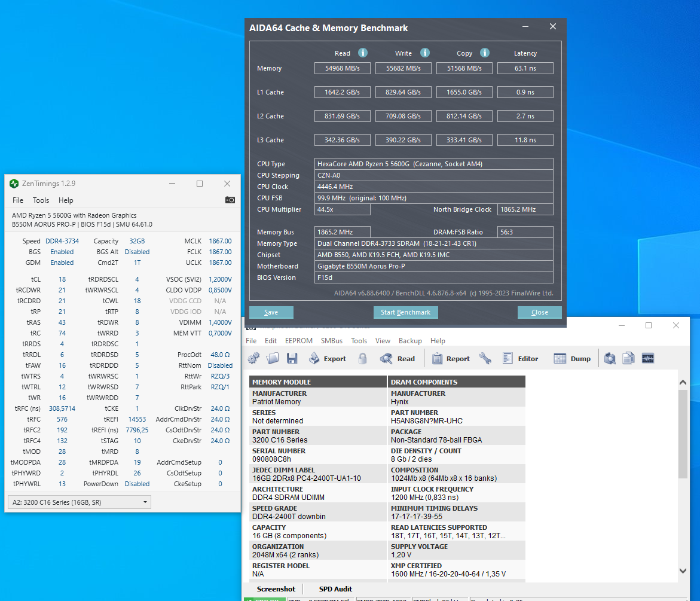Take screenshot with ZenTimings camera icon

point(230,200)
